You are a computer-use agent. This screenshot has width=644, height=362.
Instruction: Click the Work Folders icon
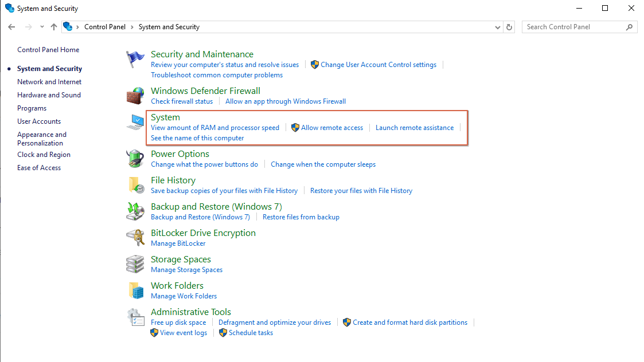click(135, 290)
